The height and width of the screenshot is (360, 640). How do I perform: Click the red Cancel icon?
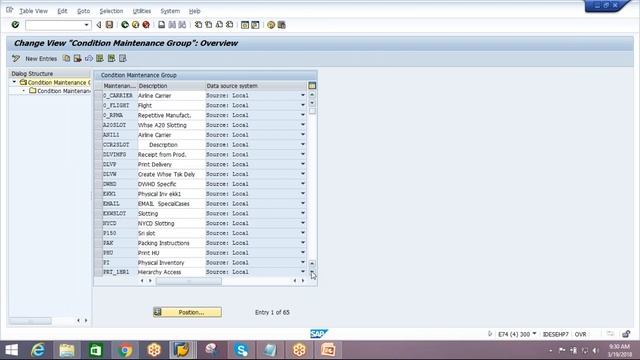[146, 25]
